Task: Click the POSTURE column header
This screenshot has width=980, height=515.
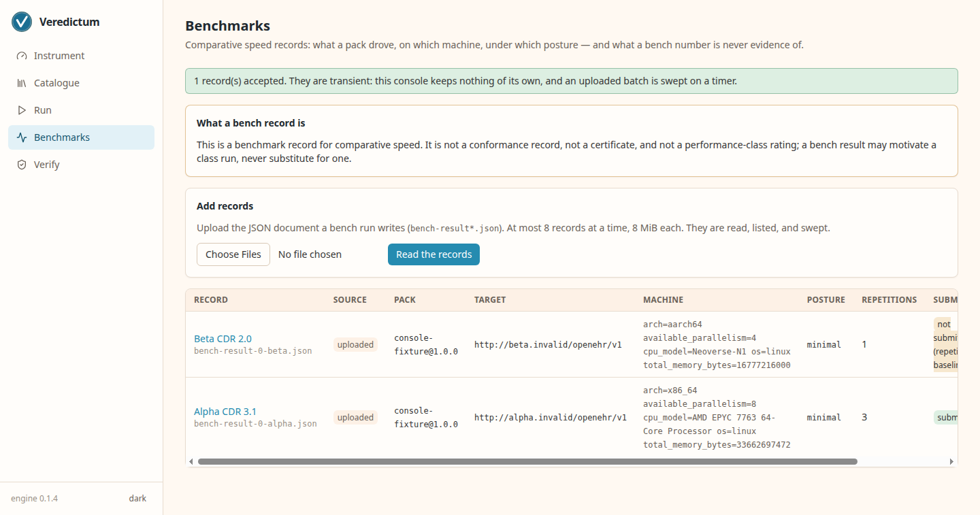Action: (826, 300)
